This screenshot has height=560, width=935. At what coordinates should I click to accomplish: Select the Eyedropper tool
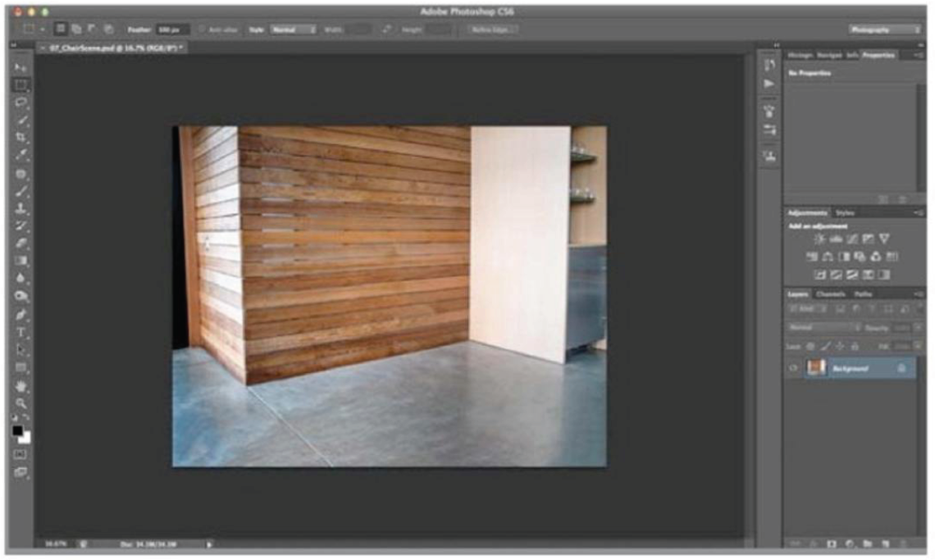[x=21, y=155]
